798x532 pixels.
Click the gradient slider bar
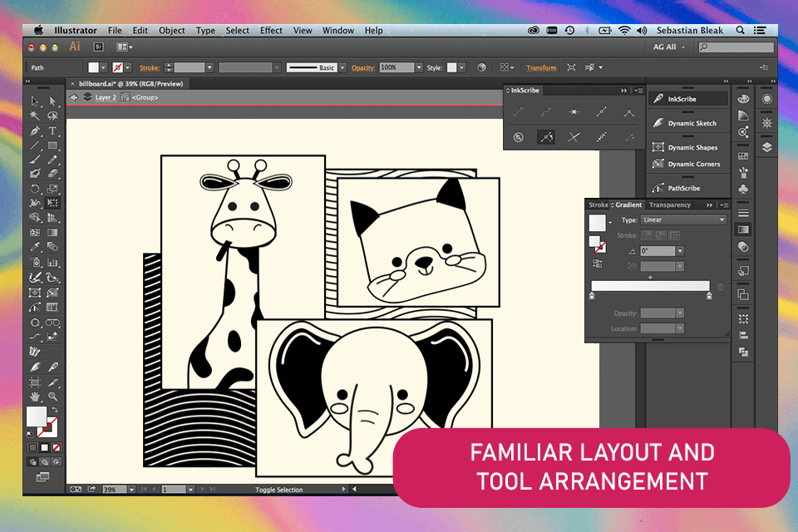tap(650, 285)
